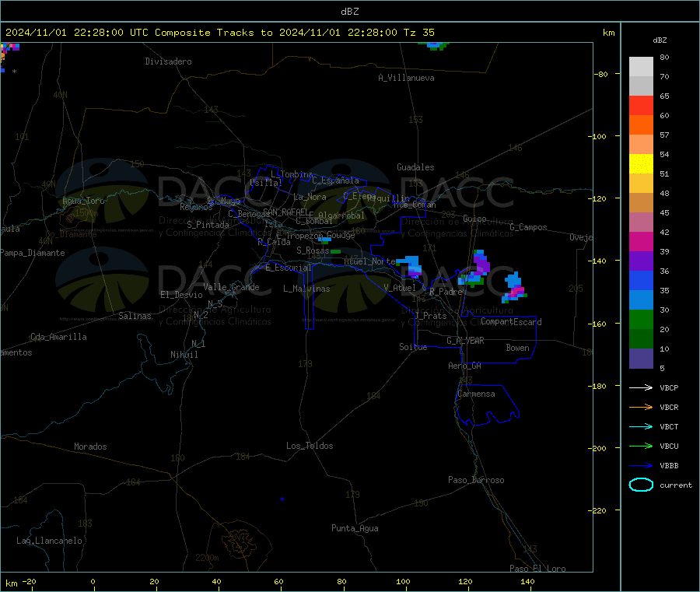Click the Soitue map label
The width and height of the screenshot is (700, 592).
[413, 347]
